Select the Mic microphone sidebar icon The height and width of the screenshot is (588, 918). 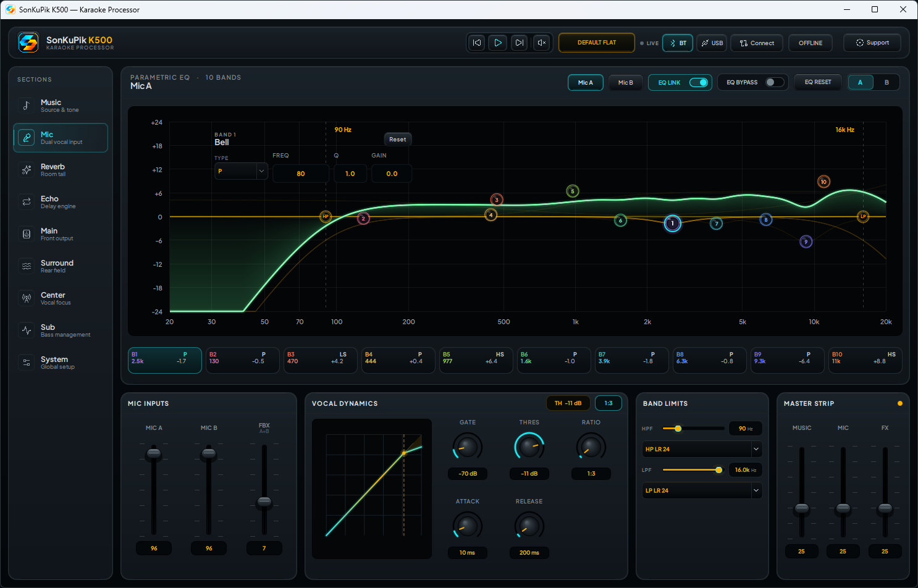pyautogui.click(x=27, y=138)
